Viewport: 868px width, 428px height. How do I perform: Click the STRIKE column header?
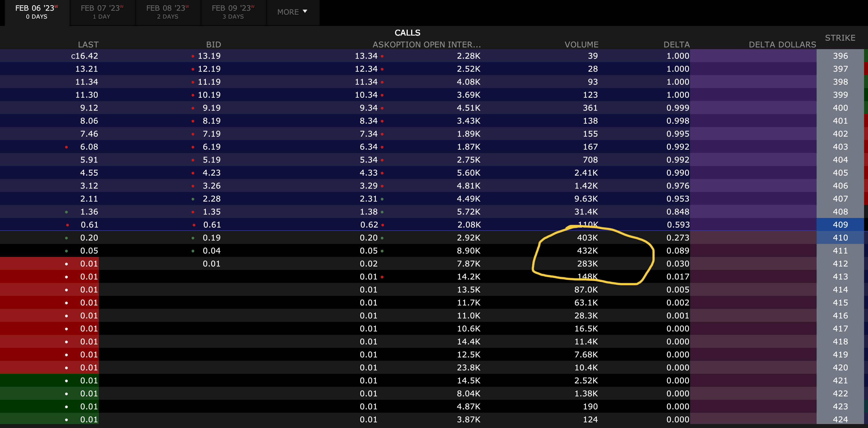[x=840, y=38]
